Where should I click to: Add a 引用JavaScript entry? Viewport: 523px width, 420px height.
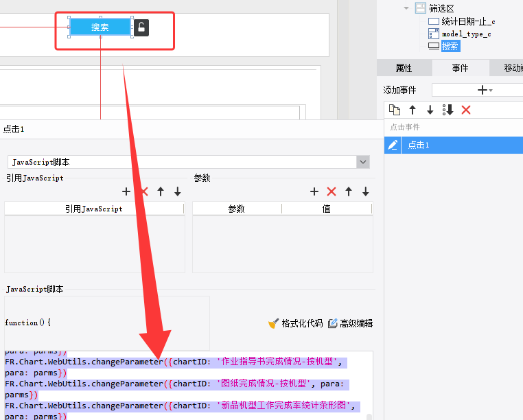126,191
